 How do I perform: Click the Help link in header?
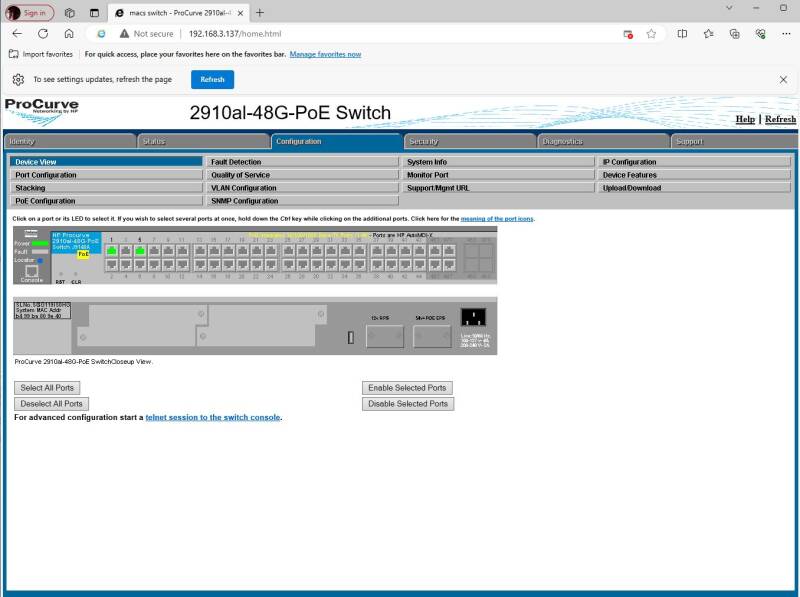coord(745,119)
